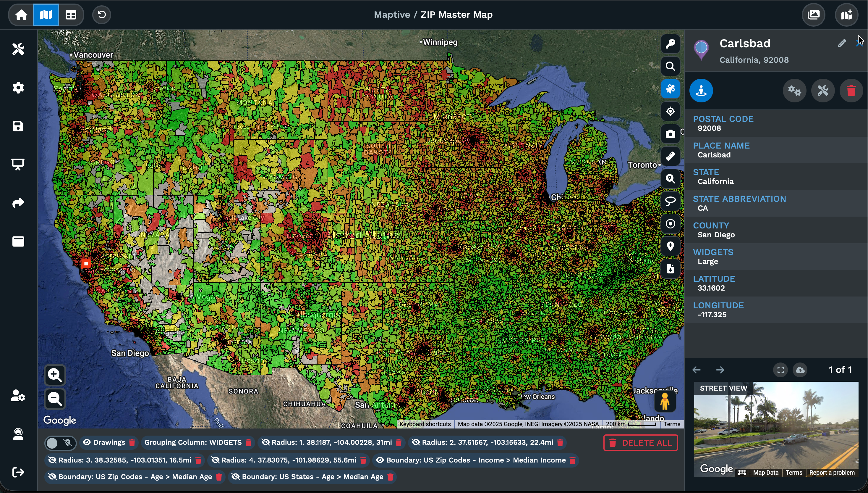The width and height of the screenshot is (868, 493).
Task: Open the settings gear in the left sidebar
Action: 18,88
